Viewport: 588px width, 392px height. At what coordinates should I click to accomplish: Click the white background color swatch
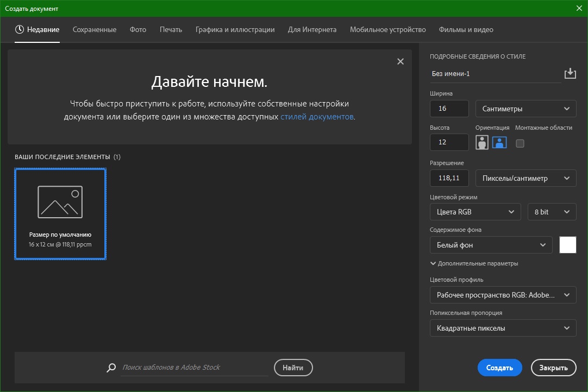567,245
